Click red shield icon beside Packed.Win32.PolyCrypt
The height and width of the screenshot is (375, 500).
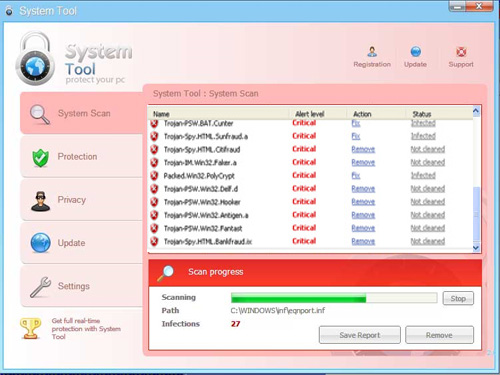tap(154, 176)
